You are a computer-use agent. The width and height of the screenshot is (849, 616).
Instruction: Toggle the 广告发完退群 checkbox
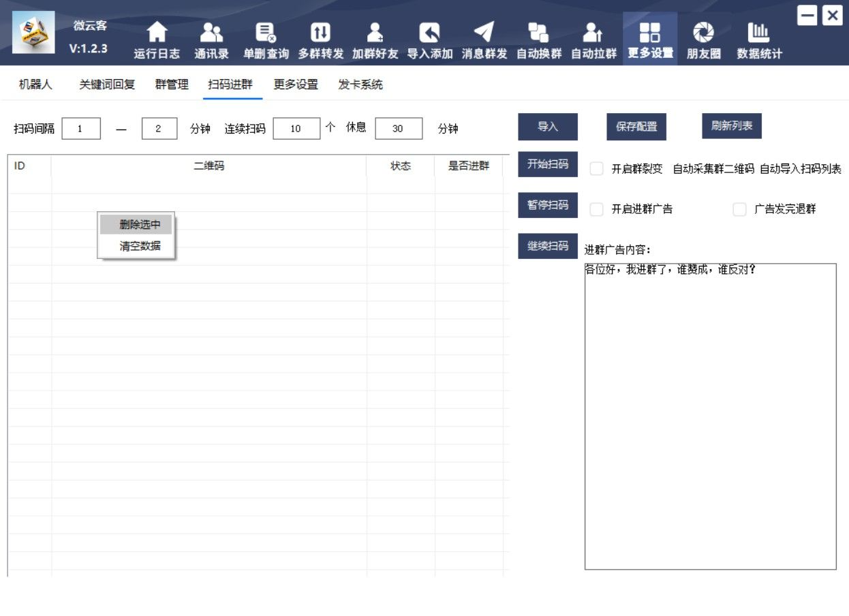coord(739,209)
